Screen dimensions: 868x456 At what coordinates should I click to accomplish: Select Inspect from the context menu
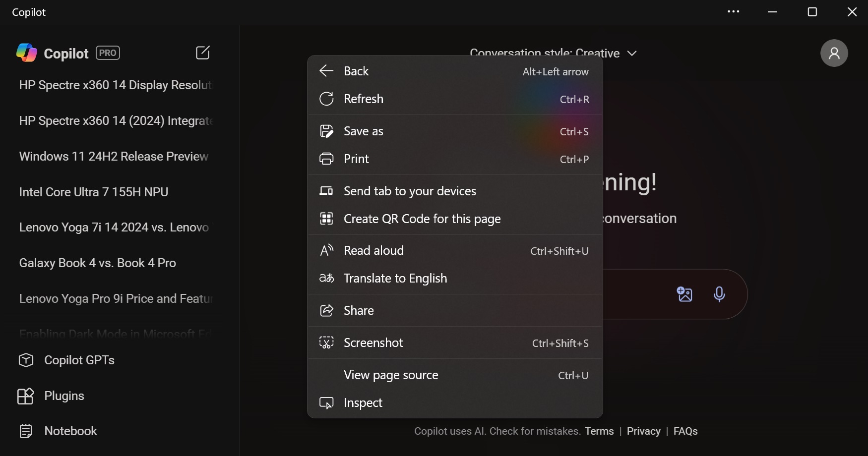[363, 402]
